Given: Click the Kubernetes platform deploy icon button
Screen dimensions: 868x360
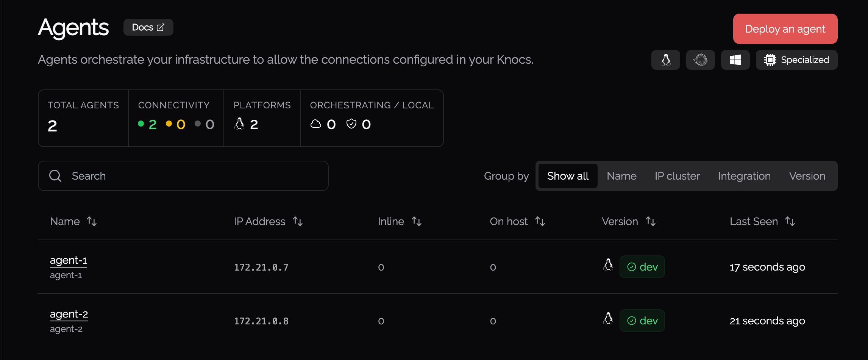Looking at the screenshot, I should tap(700, 60).
